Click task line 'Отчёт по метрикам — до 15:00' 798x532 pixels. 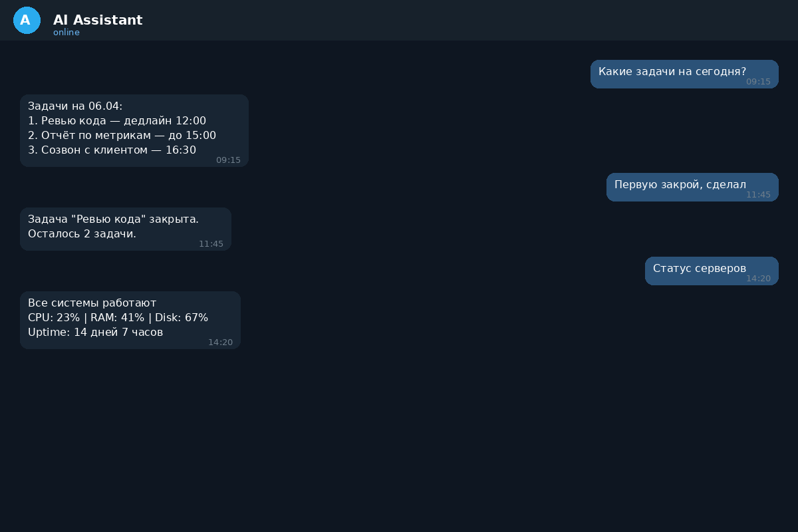coord(122,135)
